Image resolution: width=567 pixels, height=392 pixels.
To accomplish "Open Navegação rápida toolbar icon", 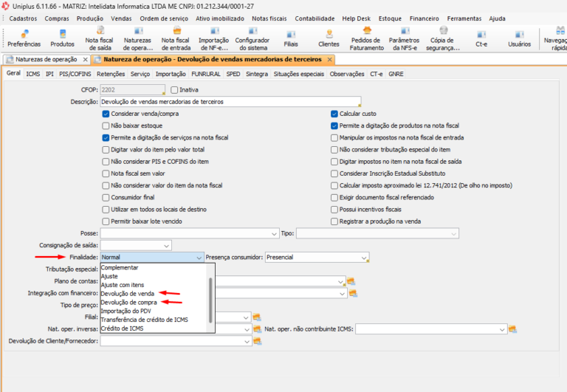I will [555, 38].
